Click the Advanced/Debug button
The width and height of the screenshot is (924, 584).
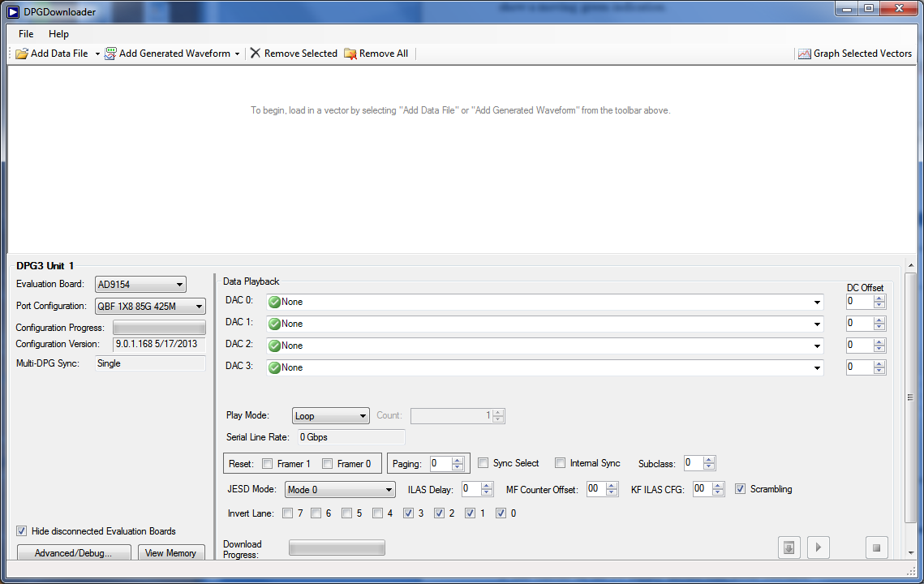(x=74, y=552)
